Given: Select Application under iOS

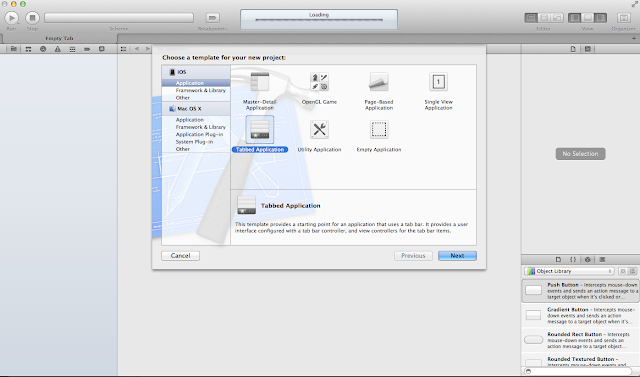Looking at the screenshot, I should pos(196,83).
